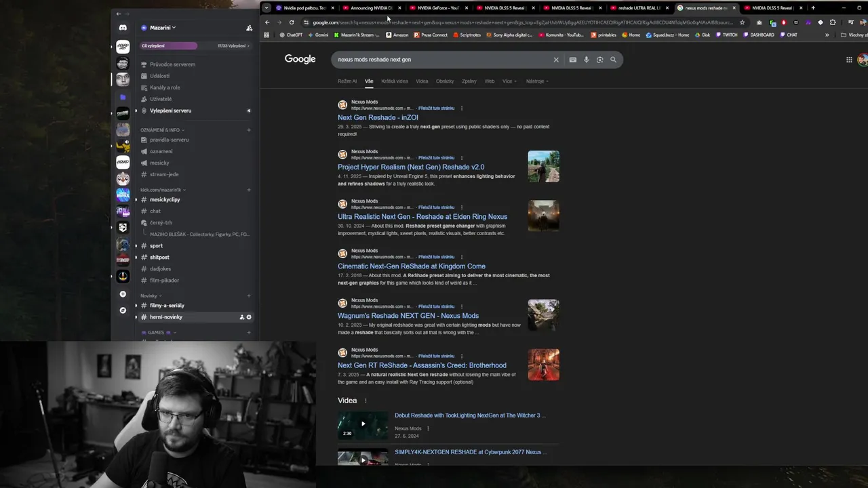Create channel in kick.com/mazarin1k category

[x=249, y=190]
